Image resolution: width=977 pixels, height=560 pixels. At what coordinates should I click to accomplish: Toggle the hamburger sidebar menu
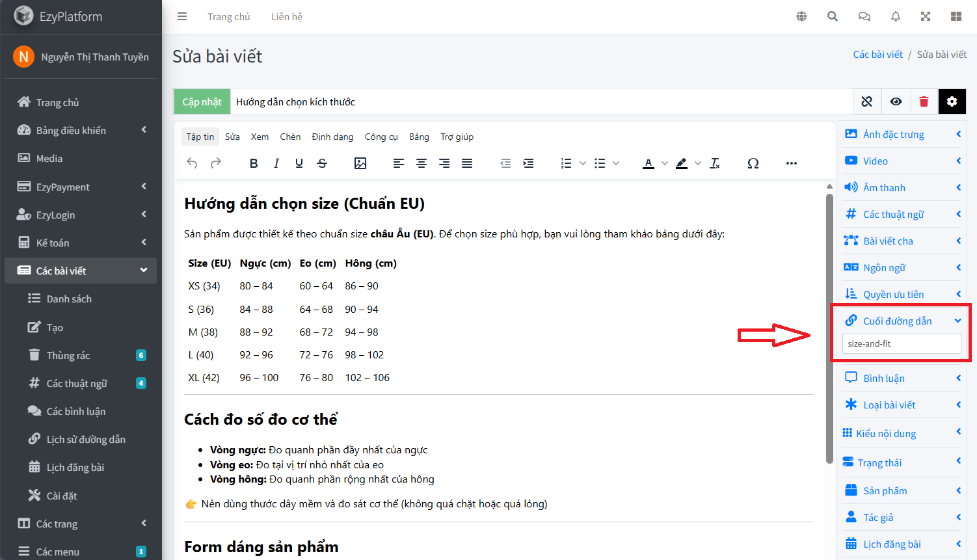tap(182, 16)
